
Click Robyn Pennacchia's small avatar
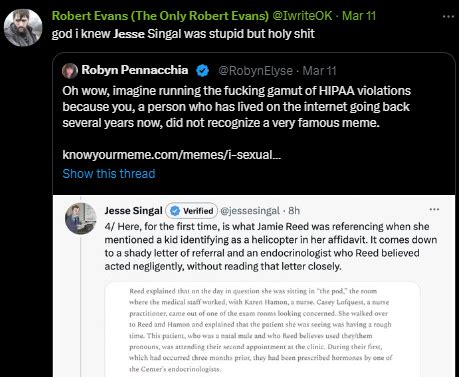click(70, 71)
